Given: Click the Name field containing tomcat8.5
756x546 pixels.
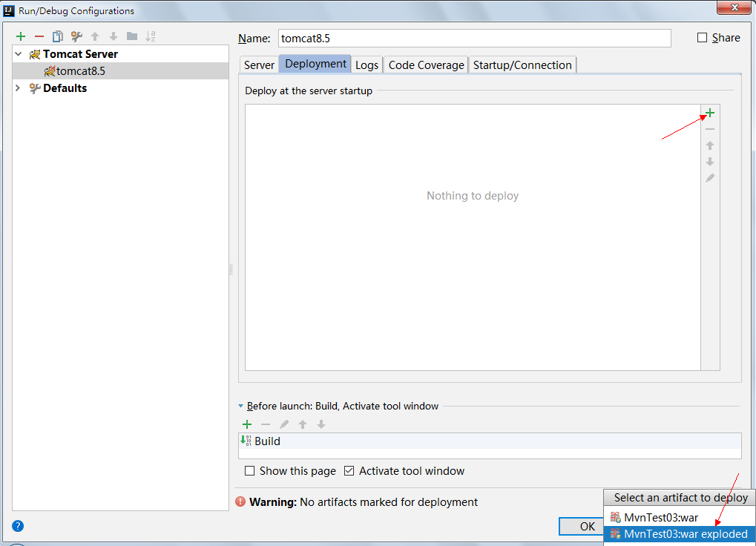Looking at the screenshot, I should pyautogui.click(x=474, y=38).
